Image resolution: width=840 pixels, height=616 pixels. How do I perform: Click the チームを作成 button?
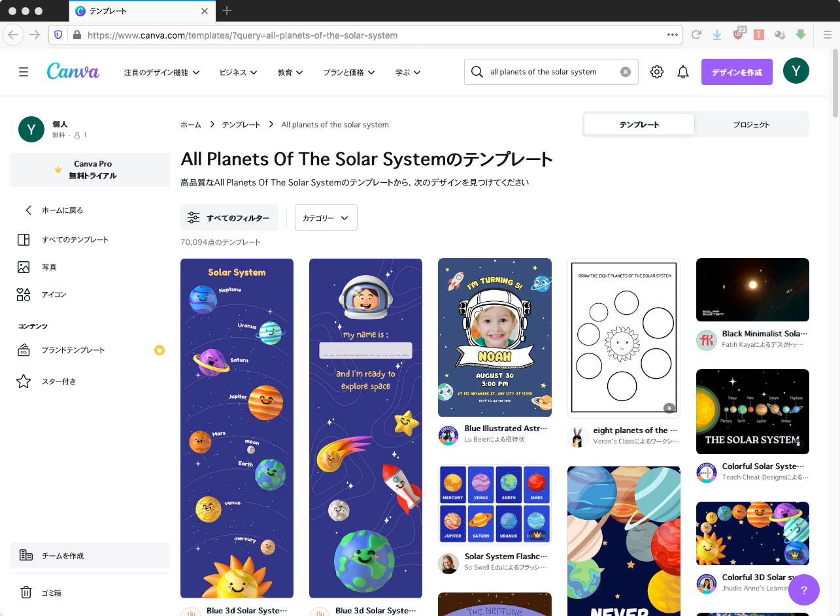click(90, 555)
